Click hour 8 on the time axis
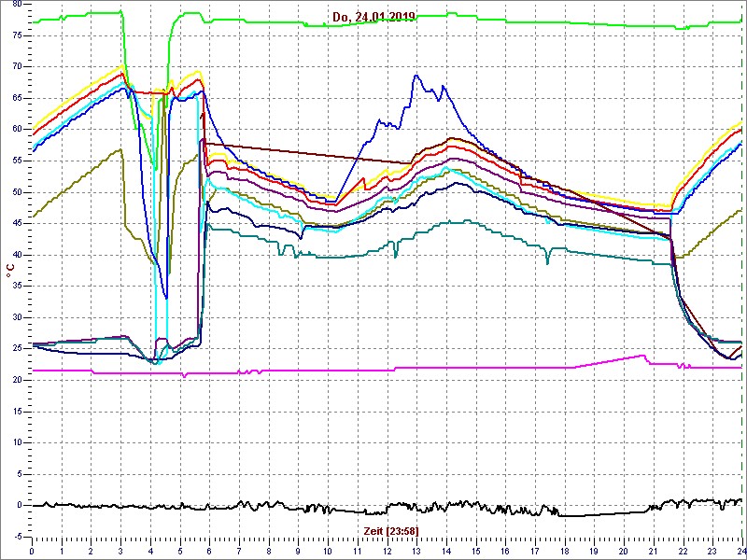 268,551
